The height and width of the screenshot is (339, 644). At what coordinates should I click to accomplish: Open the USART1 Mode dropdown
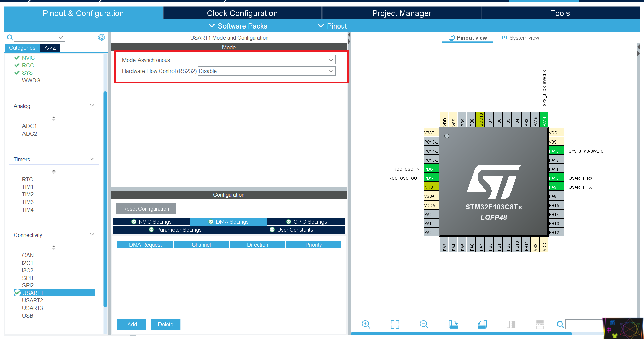[x=236, y=60]
